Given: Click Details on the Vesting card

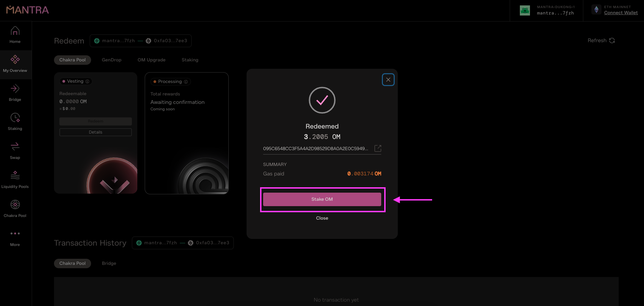Looking at the screenshot, I should click(x=95, y=132).
